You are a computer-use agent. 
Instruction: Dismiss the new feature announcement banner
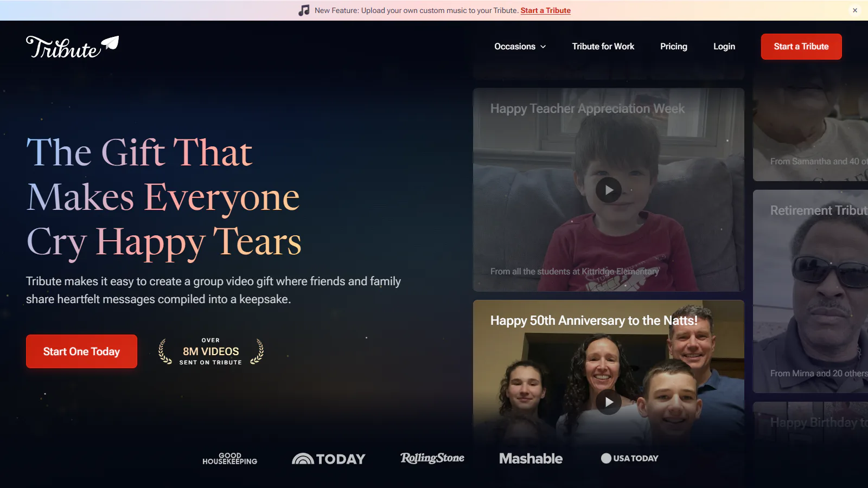(x=855, y=10)
